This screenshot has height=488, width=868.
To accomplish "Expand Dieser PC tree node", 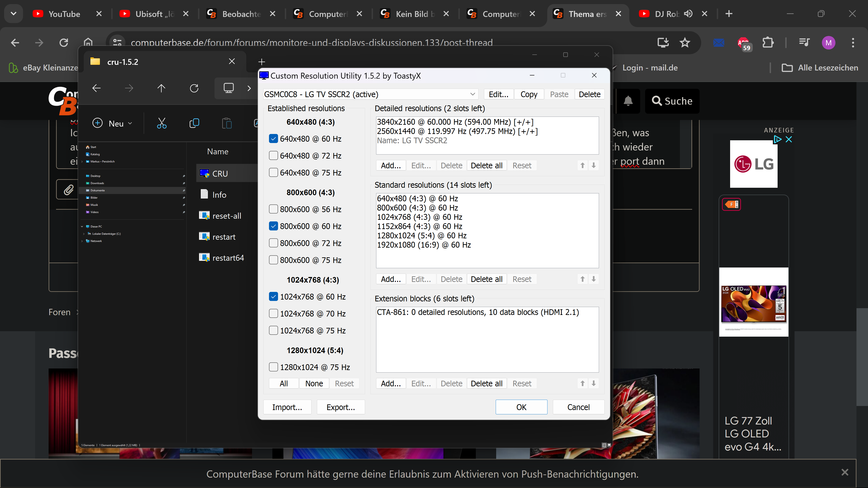I will (82, 226).
